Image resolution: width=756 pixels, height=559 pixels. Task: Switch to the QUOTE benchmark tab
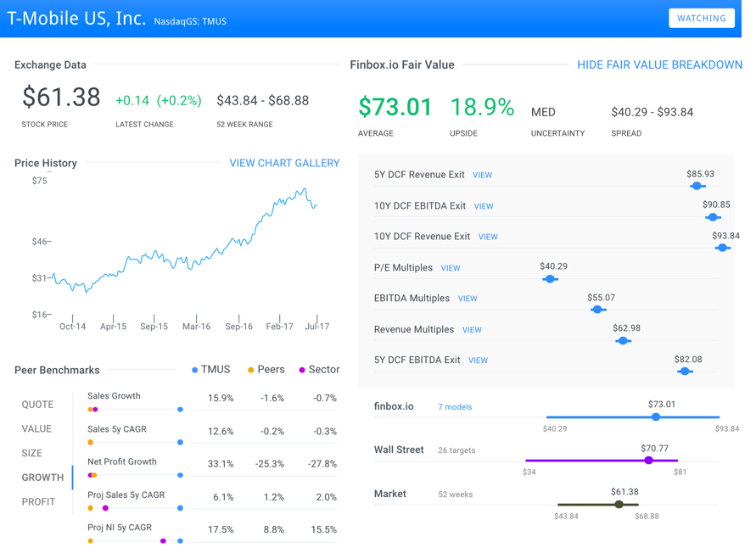click(x=37, y=405)
